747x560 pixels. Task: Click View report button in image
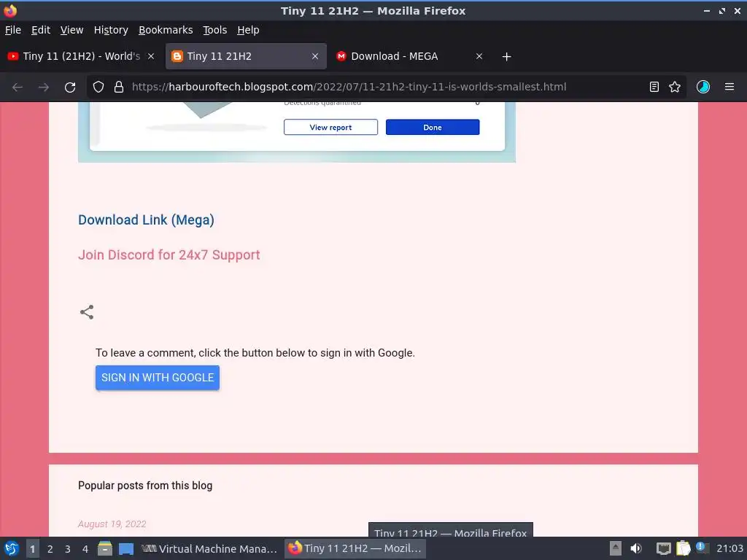(x=330, y=127)
